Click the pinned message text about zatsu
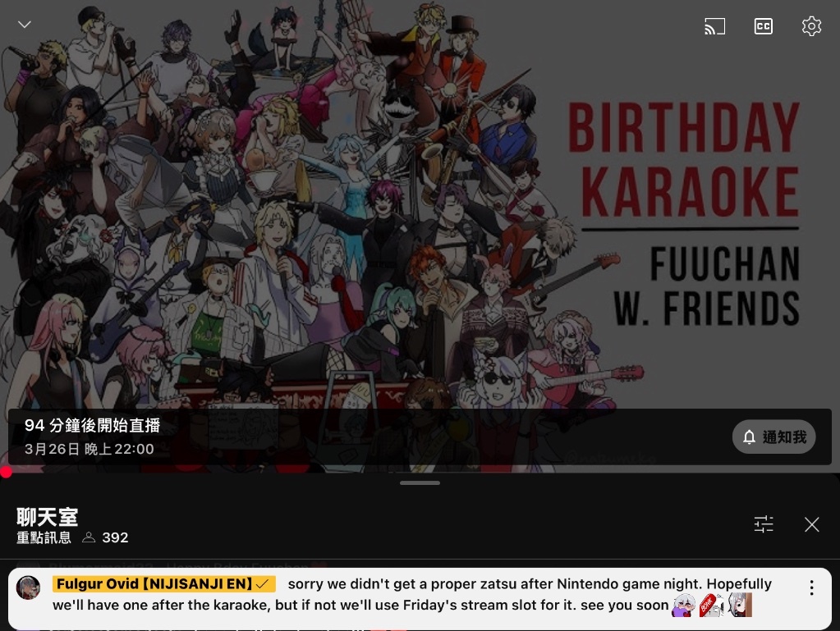840x631 pixels. (x=412, y=595)
